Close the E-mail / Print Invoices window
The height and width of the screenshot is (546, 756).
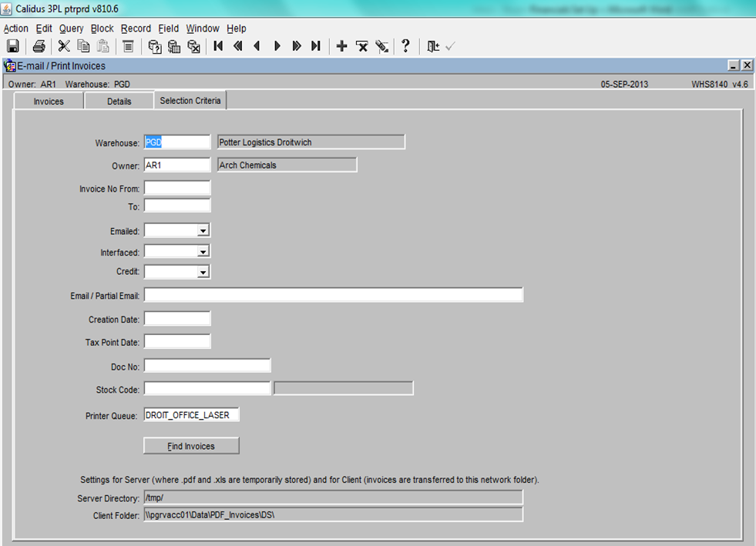point(747,65)
